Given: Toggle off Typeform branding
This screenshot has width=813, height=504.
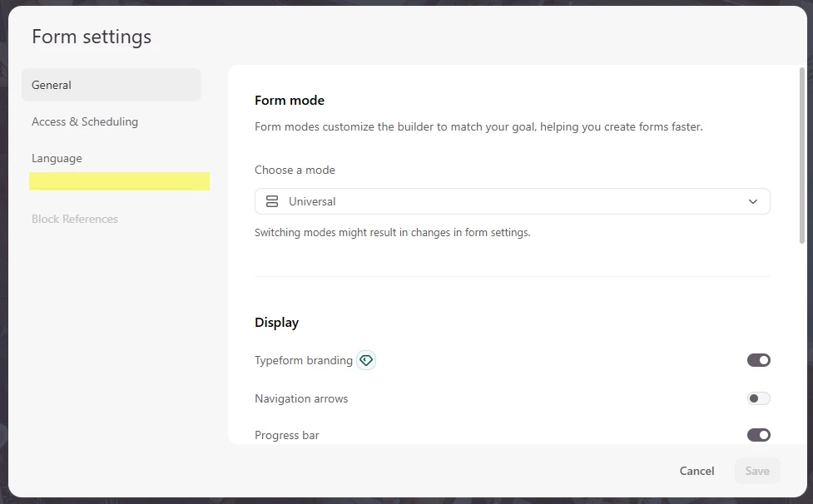Looking at the screenshot, I should tap(759, 360).
